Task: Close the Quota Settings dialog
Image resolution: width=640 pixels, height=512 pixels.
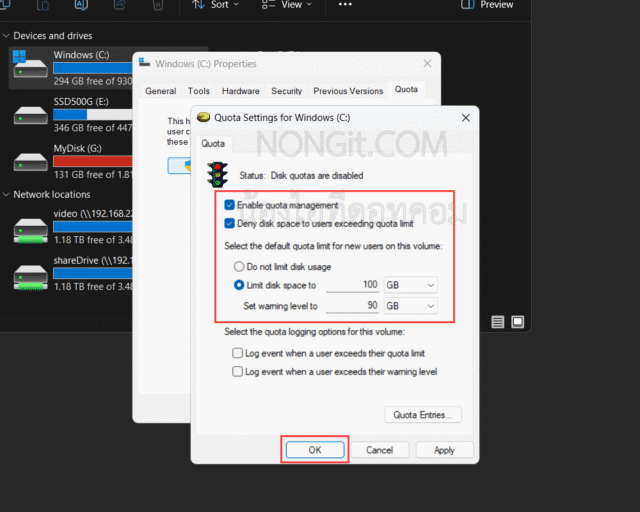Action: pyautogui.click(x=466, y=118)
